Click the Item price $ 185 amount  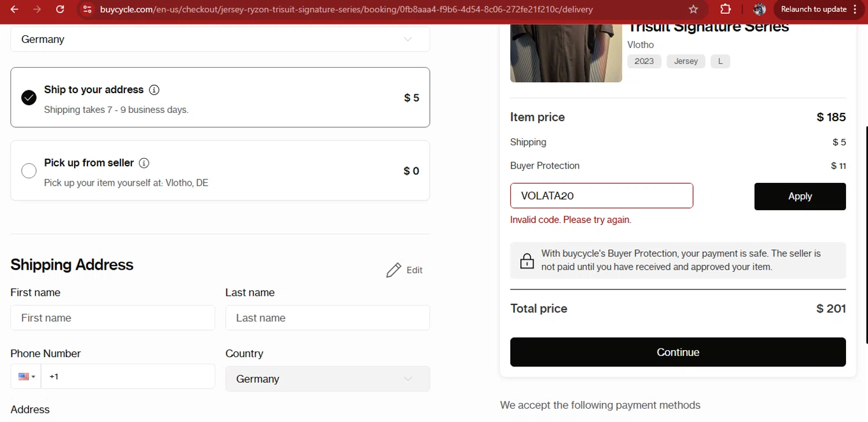pyautogui.click(x=831, y=117)
